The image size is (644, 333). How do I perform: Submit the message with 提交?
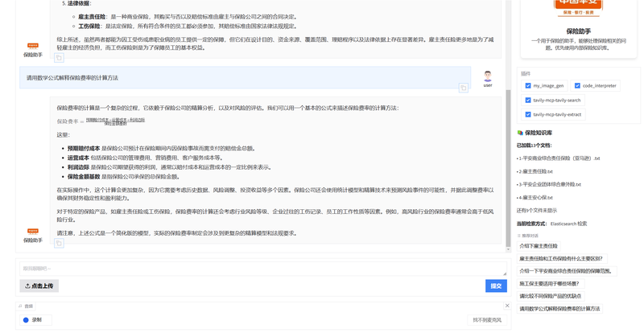[496, 286]
